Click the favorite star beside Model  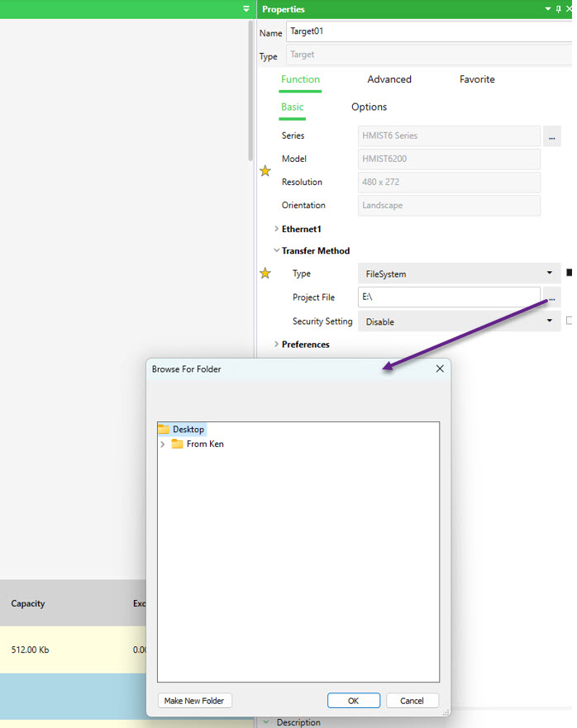click(x=265, y=171)
